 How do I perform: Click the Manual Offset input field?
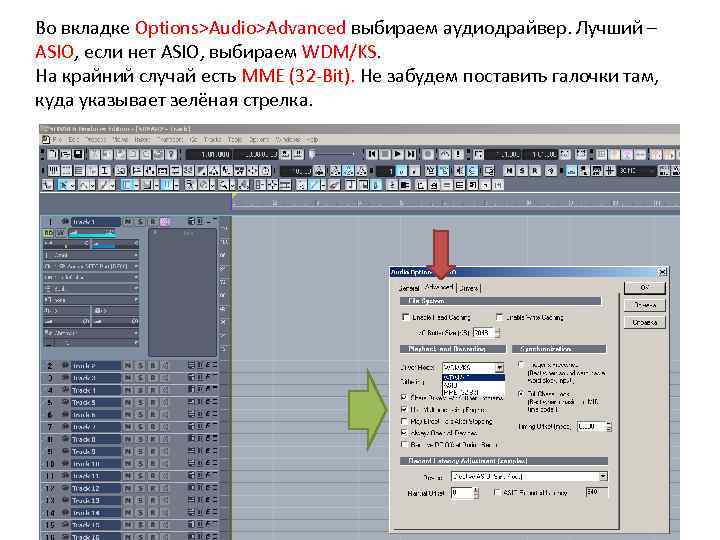click(462, 493)
